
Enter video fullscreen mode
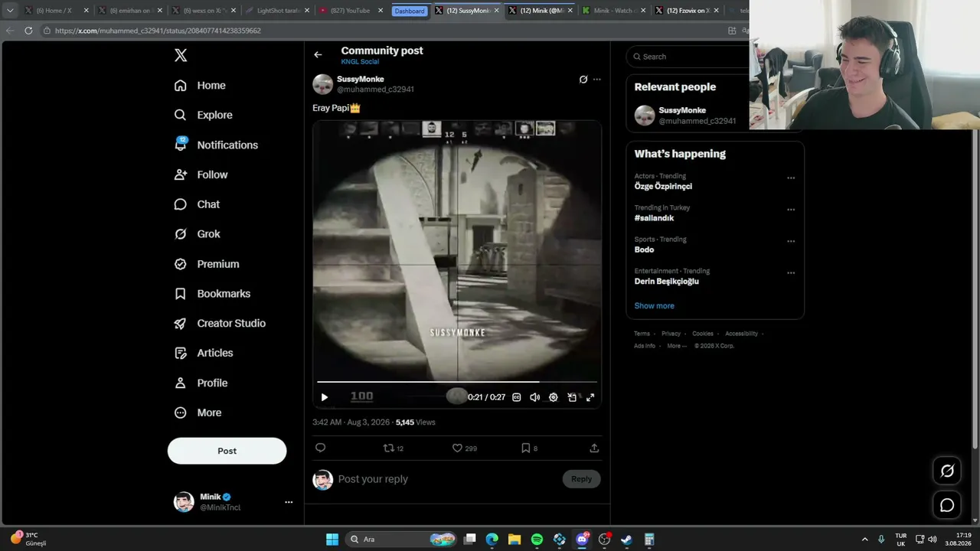[590, 397]
